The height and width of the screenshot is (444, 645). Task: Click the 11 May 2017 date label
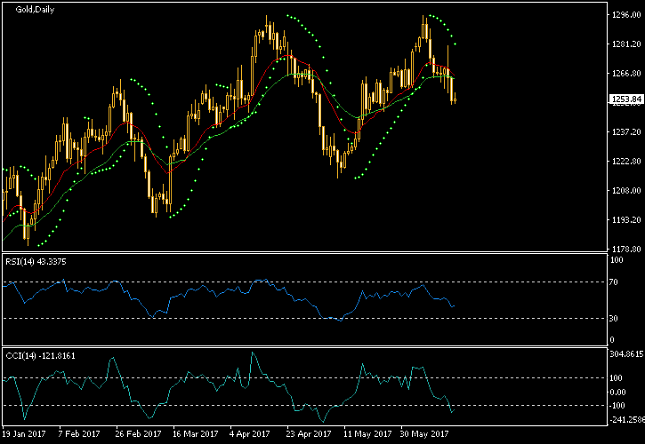tap(367, 434)
